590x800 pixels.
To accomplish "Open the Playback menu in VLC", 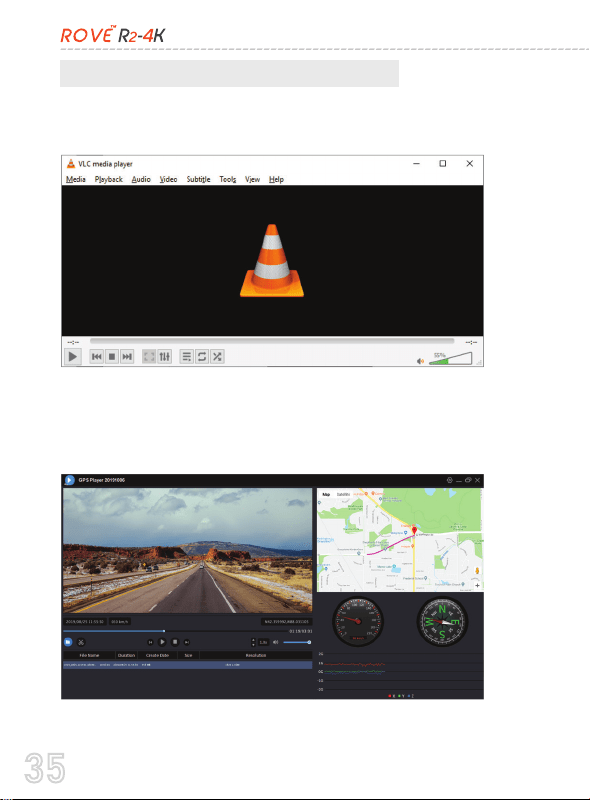I will pos(109,179).
